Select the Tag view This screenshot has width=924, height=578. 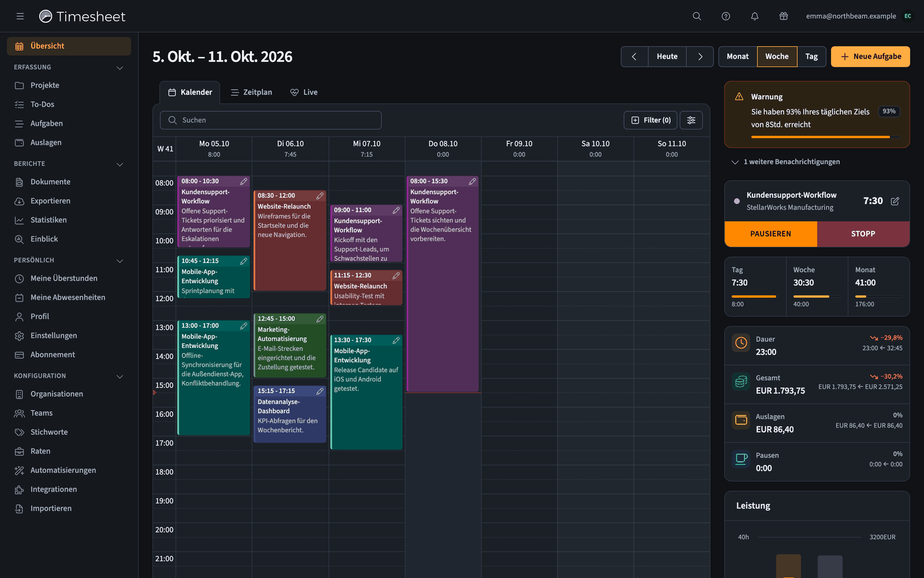click(811, 57)
